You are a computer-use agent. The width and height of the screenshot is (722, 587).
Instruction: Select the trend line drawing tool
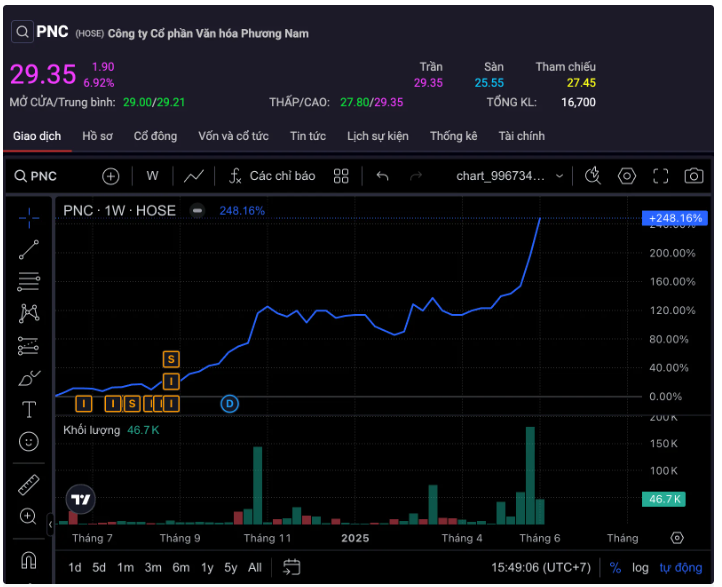29,250
